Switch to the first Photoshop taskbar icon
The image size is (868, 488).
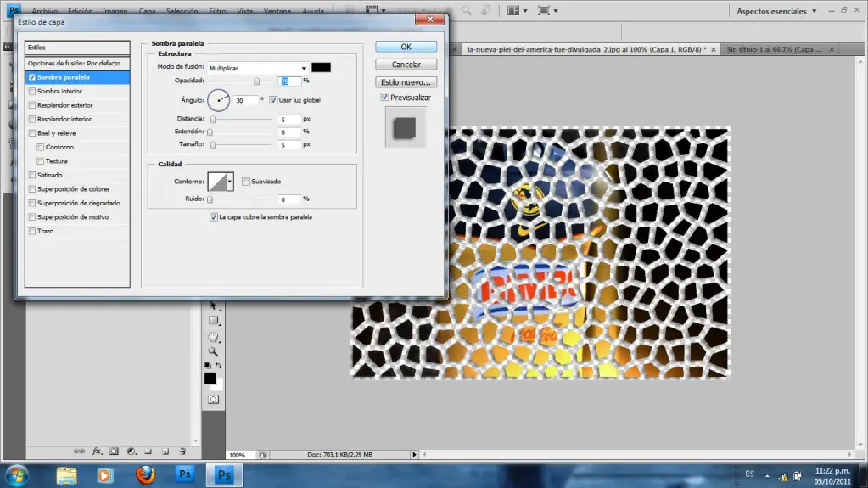(185, 474)
